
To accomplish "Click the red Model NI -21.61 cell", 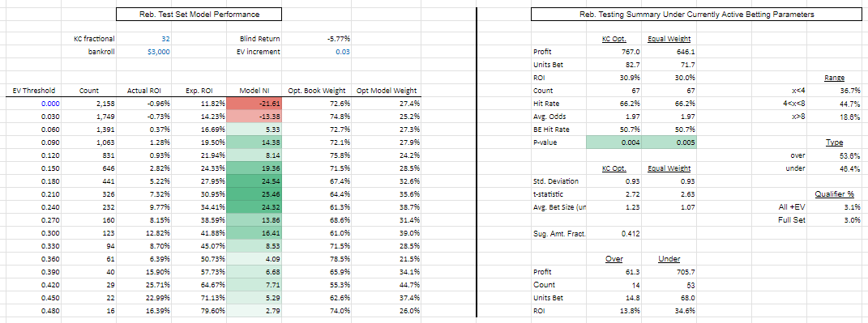I will (254, 104).
